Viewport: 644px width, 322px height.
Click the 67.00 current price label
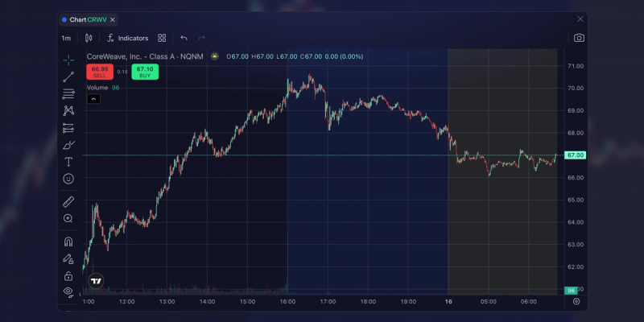[x=575, y=155]
